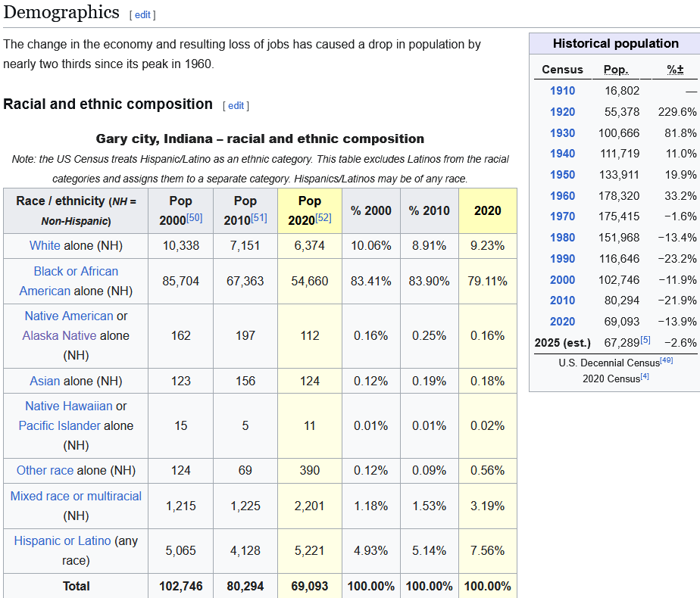The image size is (700, 598).
Task: Open the 1910 census year link
Action: pos(562,91)
